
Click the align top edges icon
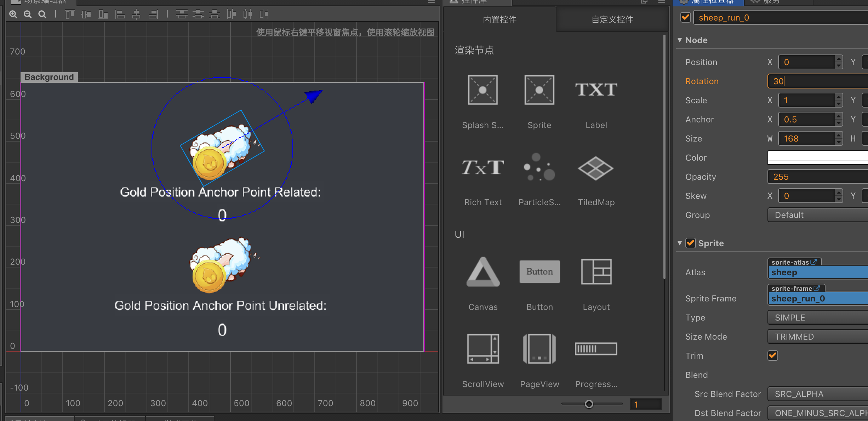70,14
